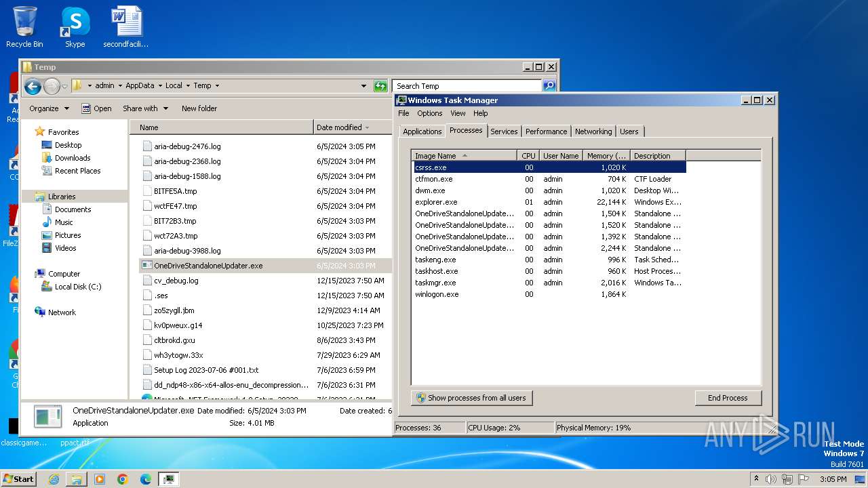Click the Open toolbar button

pos(96,108)
